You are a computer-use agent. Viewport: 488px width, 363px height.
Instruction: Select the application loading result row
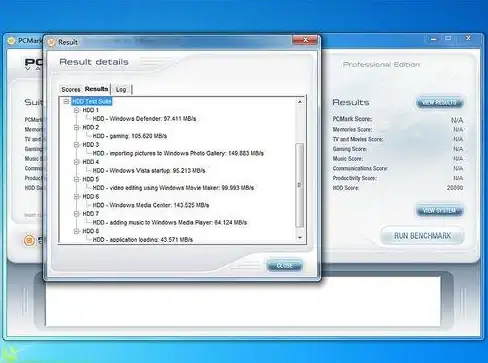click(143, 240)
